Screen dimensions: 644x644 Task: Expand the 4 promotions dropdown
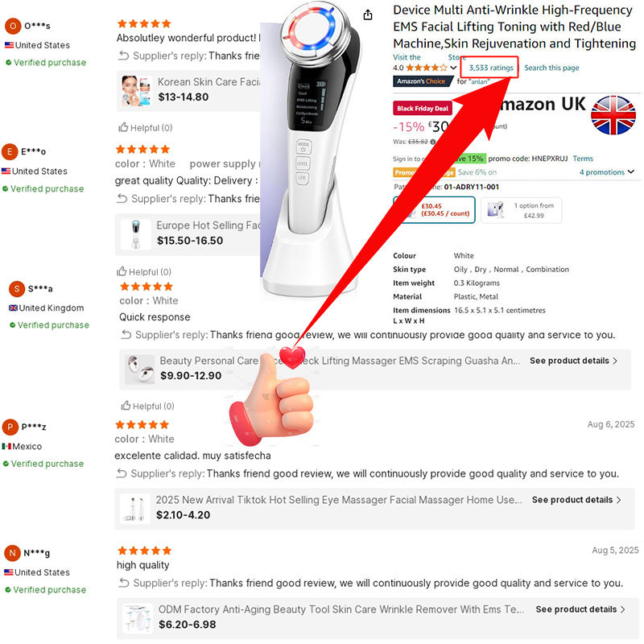[x=607, y=172]
